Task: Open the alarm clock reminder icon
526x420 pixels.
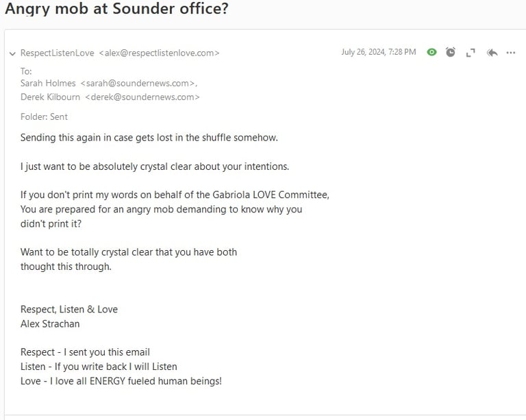Action: 451,52
